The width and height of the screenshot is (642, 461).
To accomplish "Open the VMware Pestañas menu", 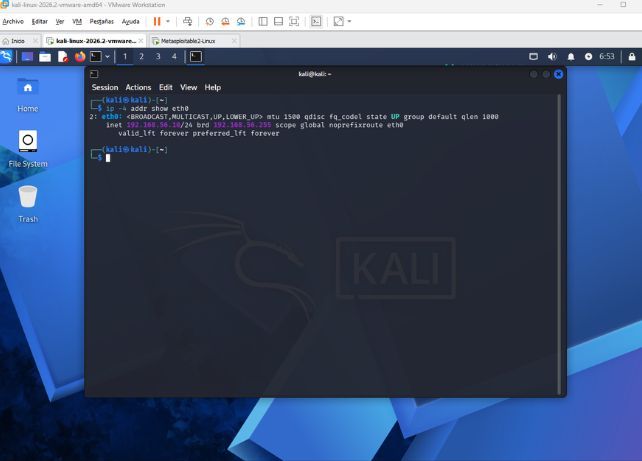I will point(102,21).
